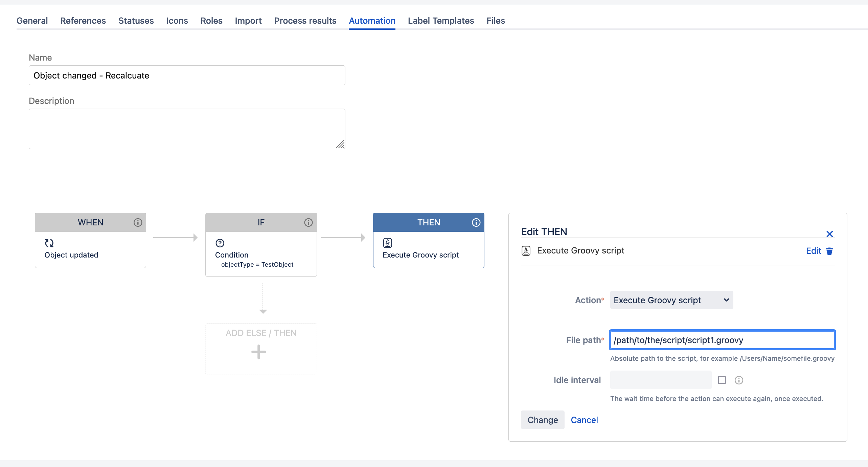Click the Edit link in Edit THEN panel

point(813,251)
